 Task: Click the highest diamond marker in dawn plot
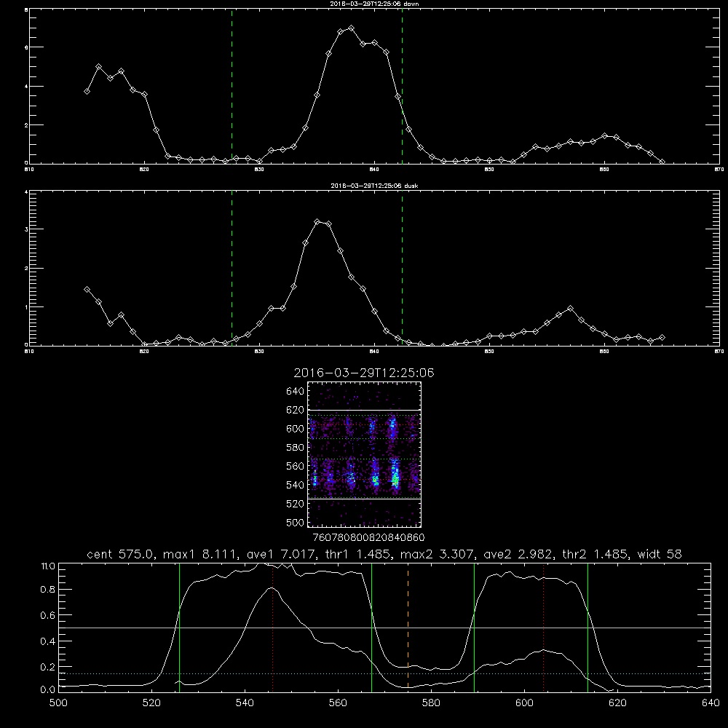coord(352,28)
